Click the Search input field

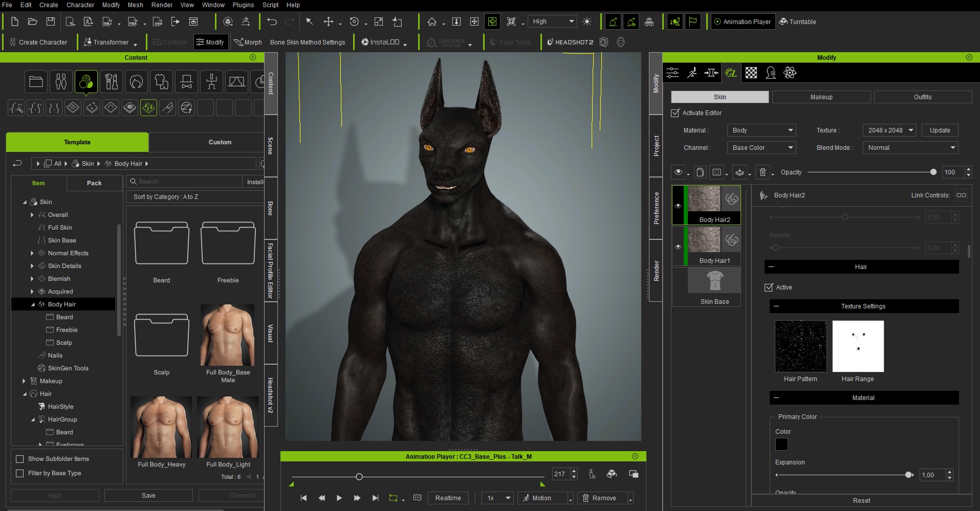[x=184, y=182]
